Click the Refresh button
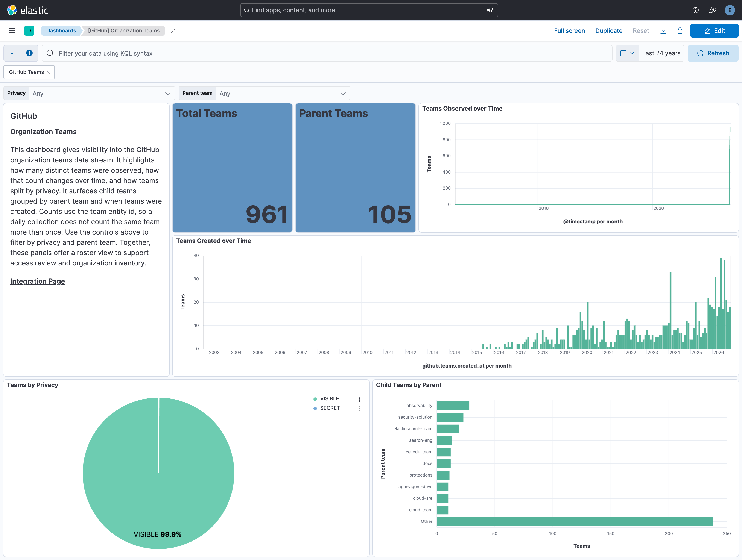 [713, 53]
